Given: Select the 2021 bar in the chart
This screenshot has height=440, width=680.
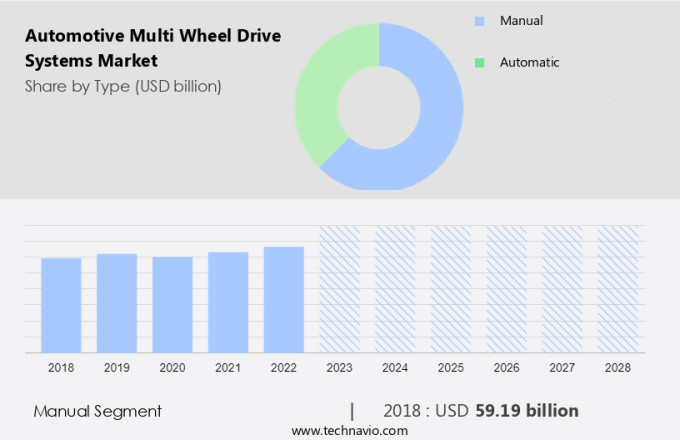Looking at the screenshot, I should coord(228,302).
